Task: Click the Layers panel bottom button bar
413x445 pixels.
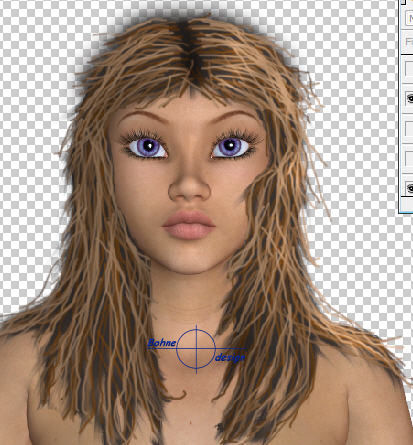Action: [406, 204]
